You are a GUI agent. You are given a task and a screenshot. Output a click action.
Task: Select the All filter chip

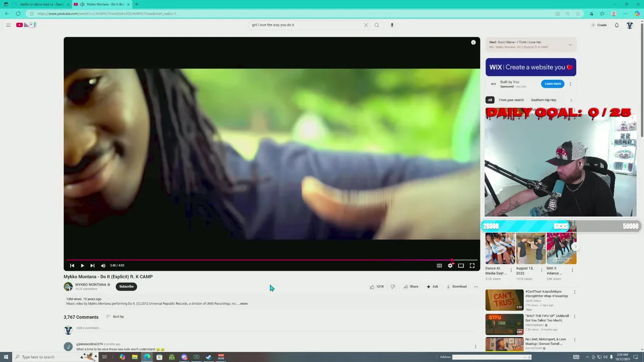490,100
